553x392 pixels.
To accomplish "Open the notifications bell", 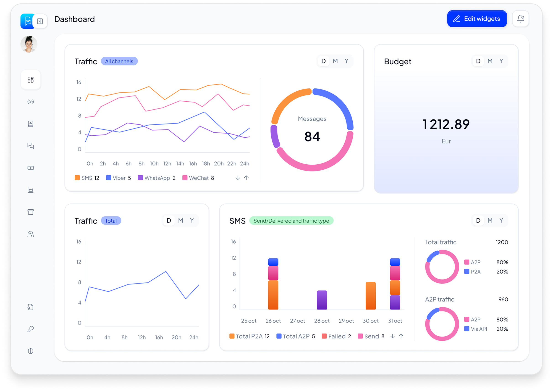I will coord(520,18).
